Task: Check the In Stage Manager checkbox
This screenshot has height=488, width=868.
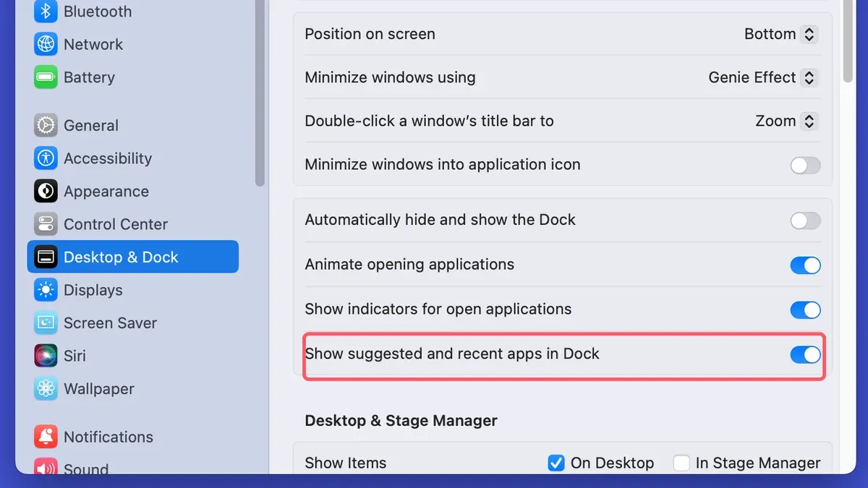Action: coord(681,463)
